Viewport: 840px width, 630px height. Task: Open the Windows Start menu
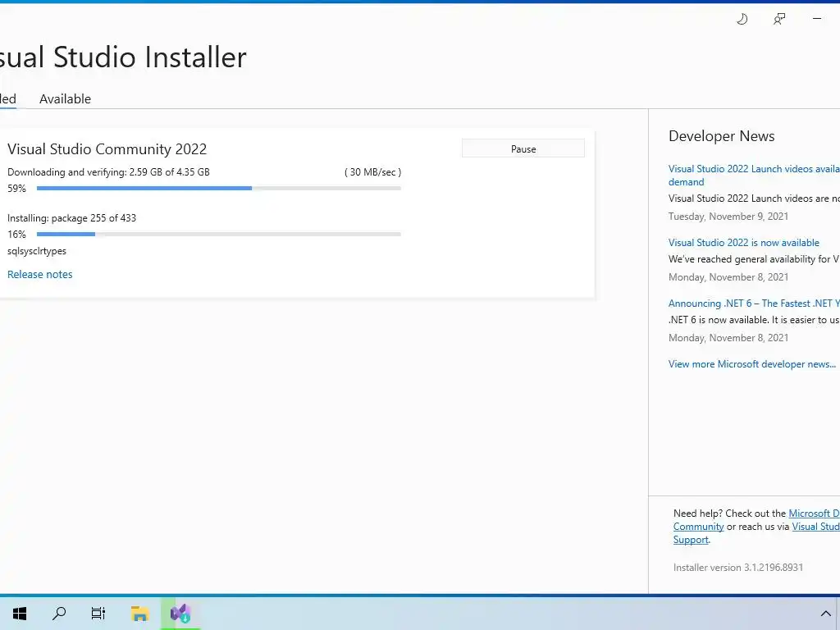20,613
